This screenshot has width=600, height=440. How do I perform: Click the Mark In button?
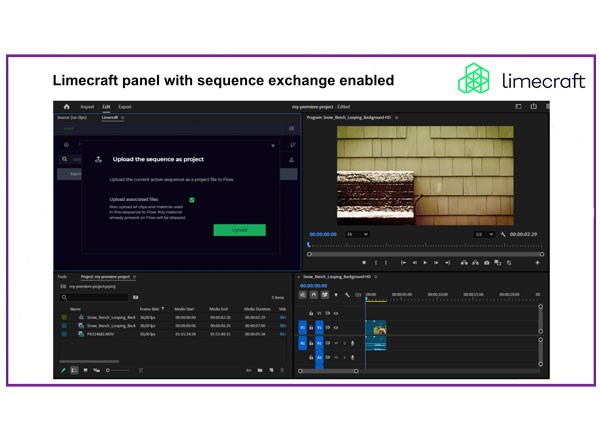[376, 262]
